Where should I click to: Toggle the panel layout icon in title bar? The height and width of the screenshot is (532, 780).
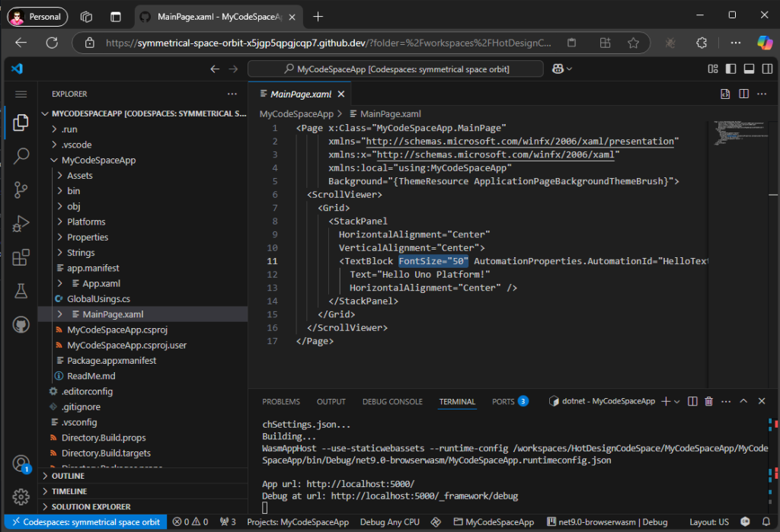pyautogui.click(x=749, y=68)
